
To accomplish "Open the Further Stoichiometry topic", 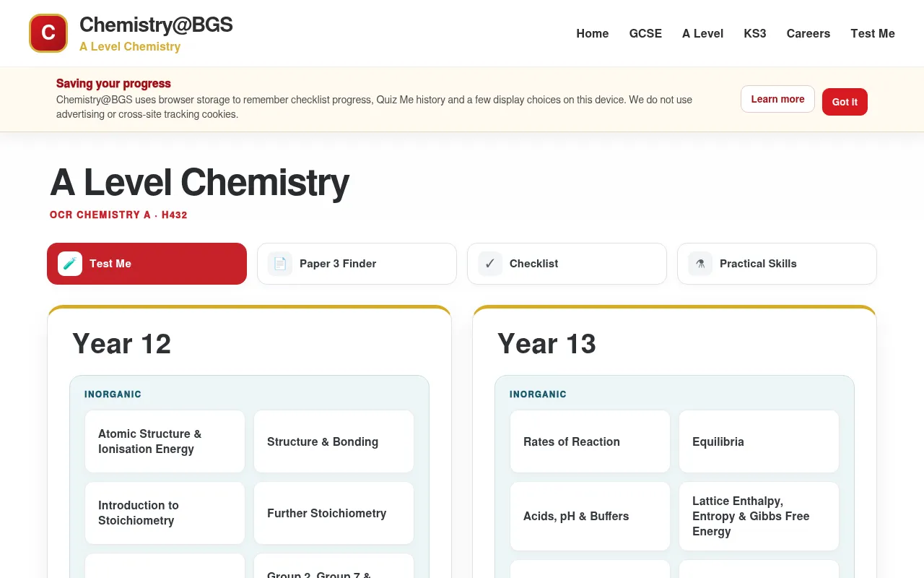I will 334,513.
